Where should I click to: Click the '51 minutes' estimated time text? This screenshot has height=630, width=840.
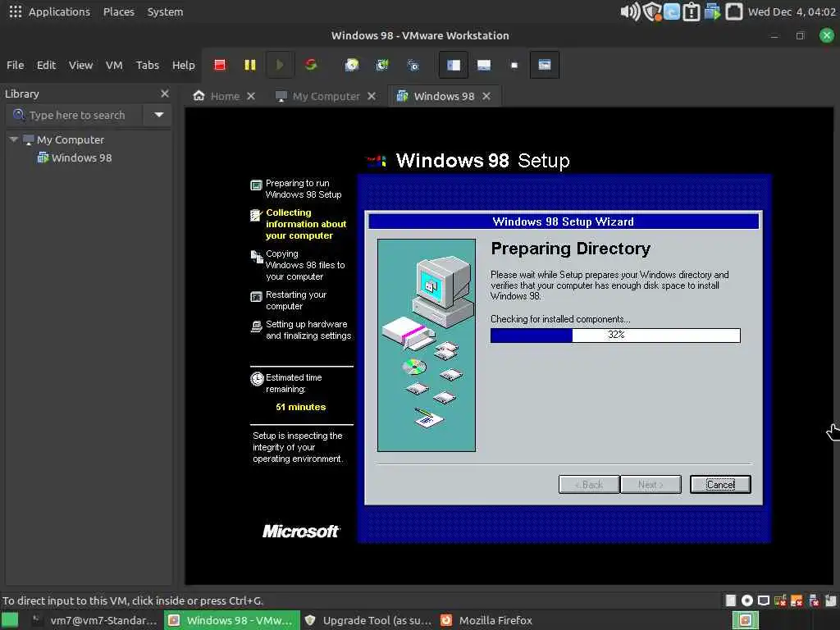pyautogui.click(x=300, y=407)
